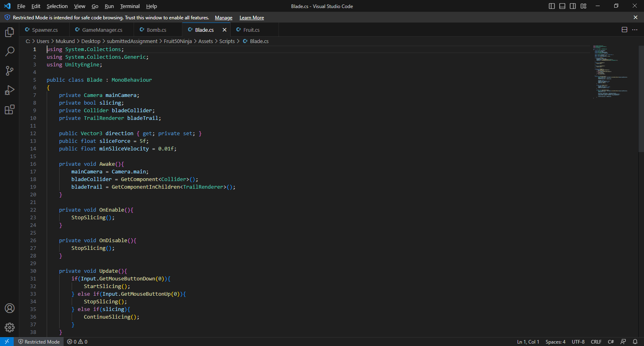Open the Terminal menu
The width and height of the screenshot is (644, 346).
click(130, 6)
